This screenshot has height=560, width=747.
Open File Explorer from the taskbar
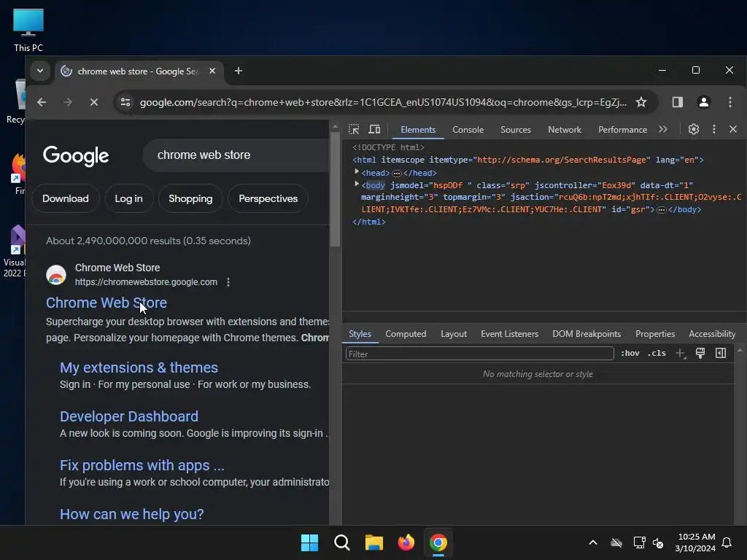point(374,542)
